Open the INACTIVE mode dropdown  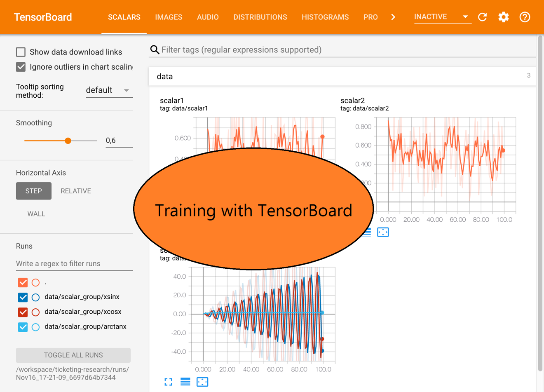442,16
